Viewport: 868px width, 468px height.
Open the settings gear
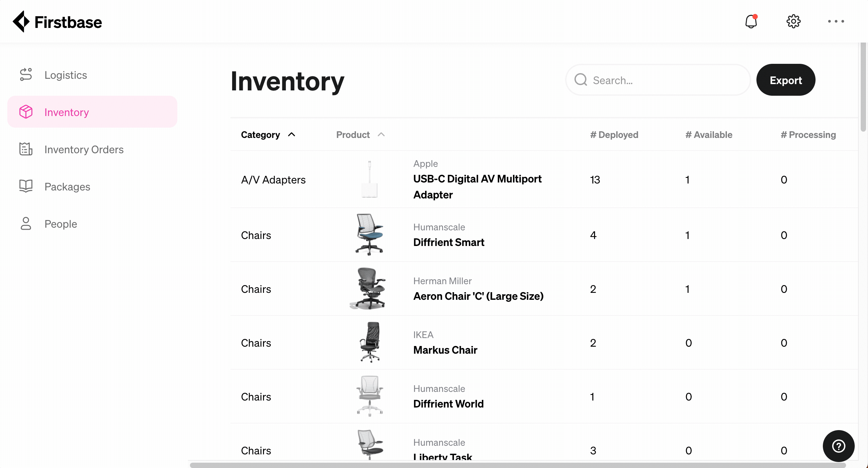(793, 21)
